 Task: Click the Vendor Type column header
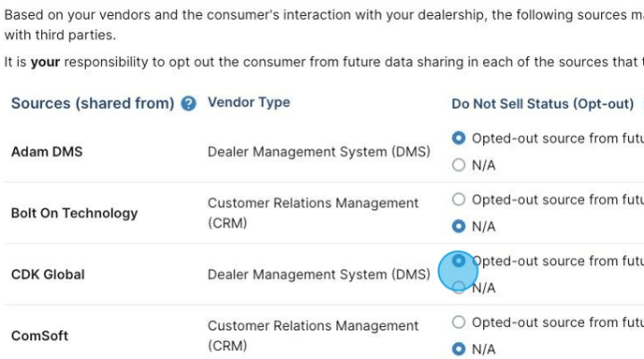click(249, 102)
